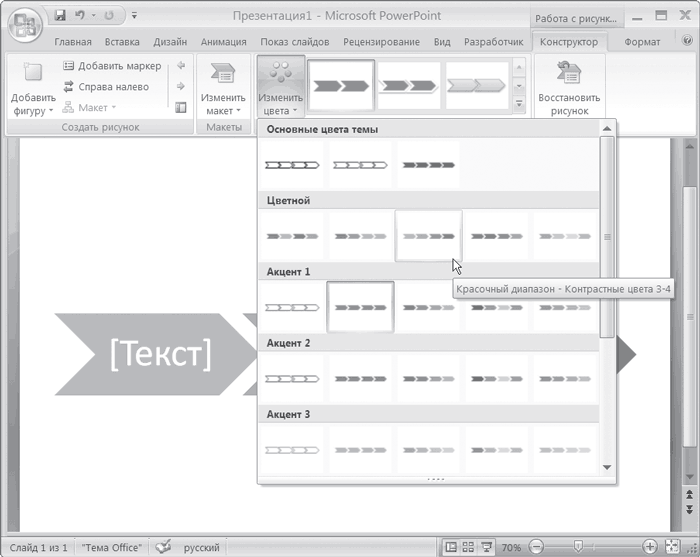Start slideshow view from status bar
Screen dimensions: 700x557
(485, 547)
